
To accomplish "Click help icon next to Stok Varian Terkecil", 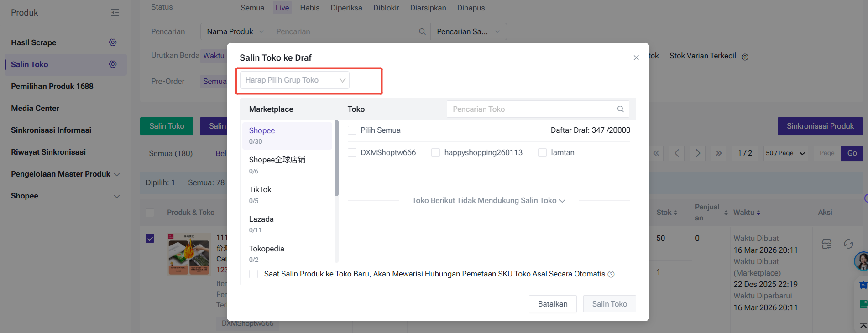I will coord(745,57).
